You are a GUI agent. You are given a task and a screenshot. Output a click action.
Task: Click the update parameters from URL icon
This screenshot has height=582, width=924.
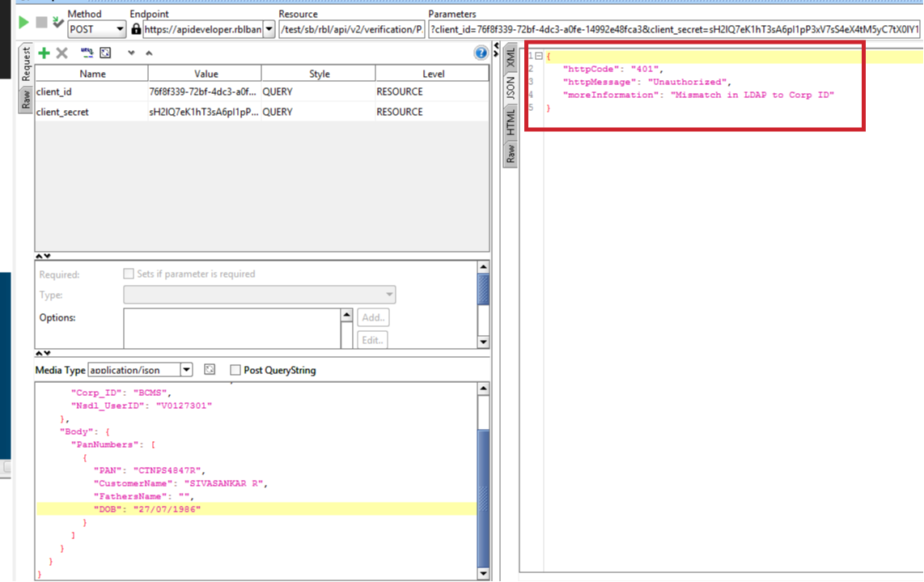87,53
